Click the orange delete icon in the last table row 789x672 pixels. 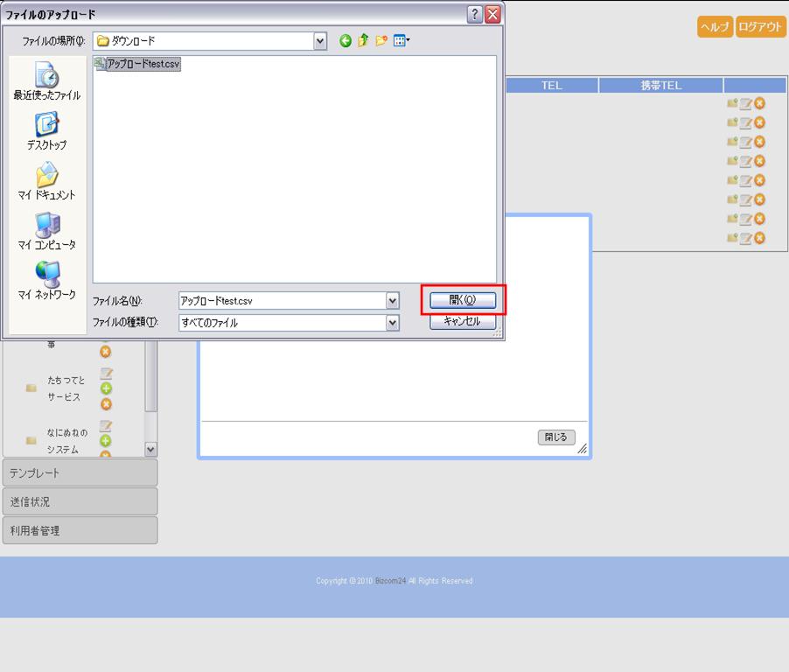coord(759,238)
